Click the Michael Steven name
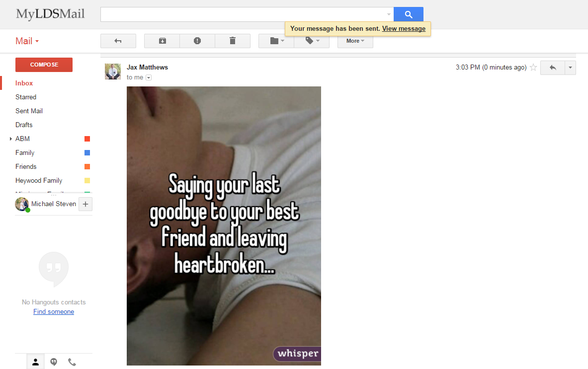 [x=54, y=204]
